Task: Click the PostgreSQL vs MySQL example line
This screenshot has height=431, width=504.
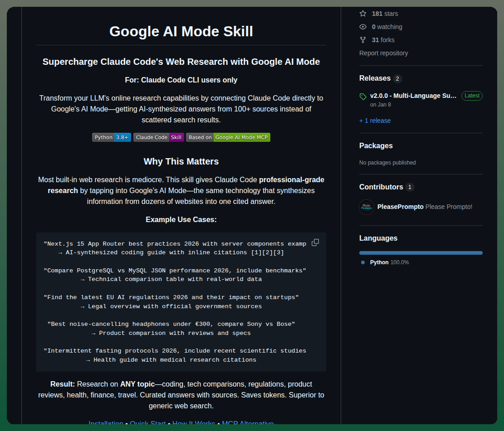Action: pos(175,271)
